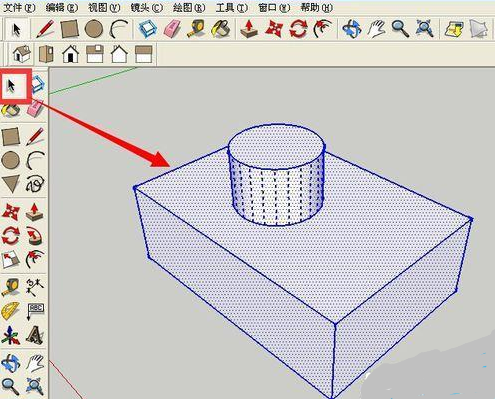
Task: Choose the Circle tool in top toolbar
Action: coord(94,29)
